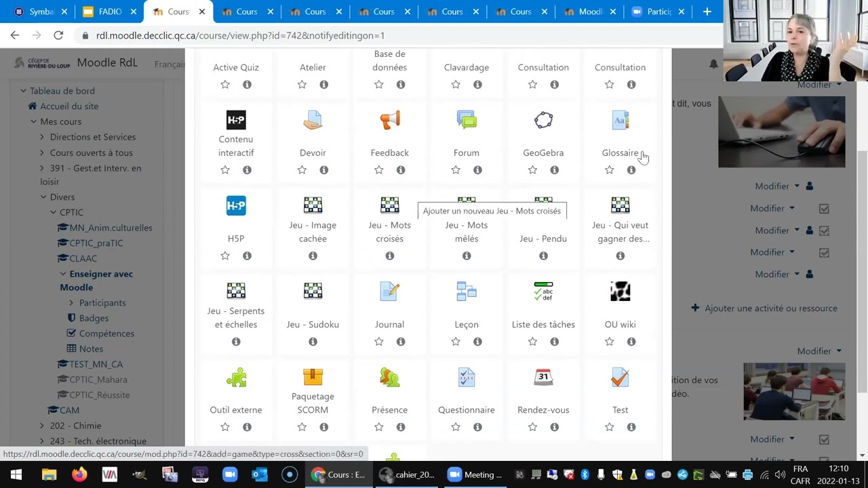868x488 pixels.
Task: Star the Active Quiz activity
Action: 225,85
